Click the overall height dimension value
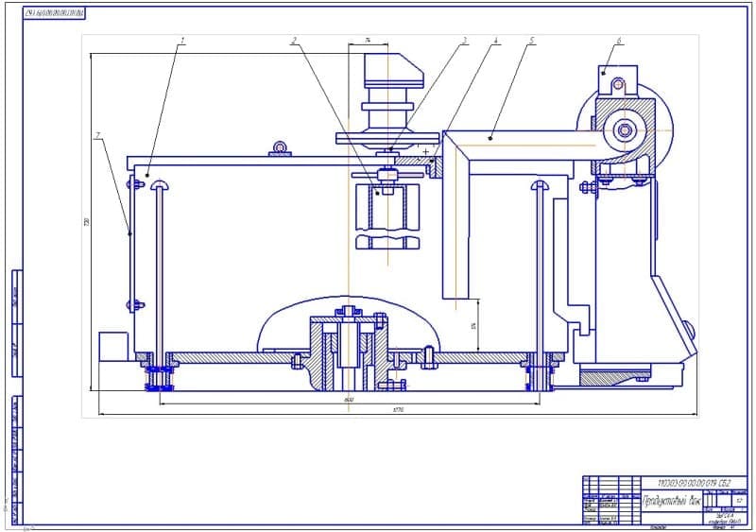This screenshot has width=756, height=532. pyautogui.click(x=87, y=221)
